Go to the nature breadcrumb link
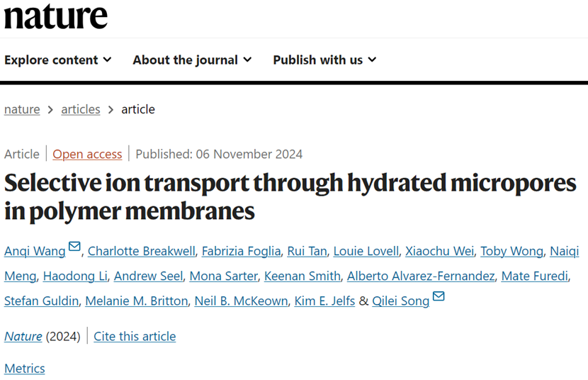The image size is (588, 380). coord(22,110)
